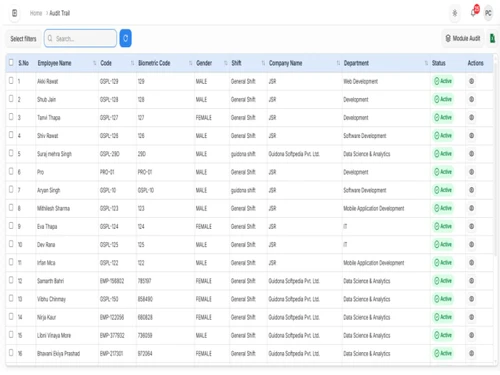Go to Home breadcrumb
Image resolution: width=500 pixels, height=375 pixels.
pyautogui.click(x=36, y=13)
